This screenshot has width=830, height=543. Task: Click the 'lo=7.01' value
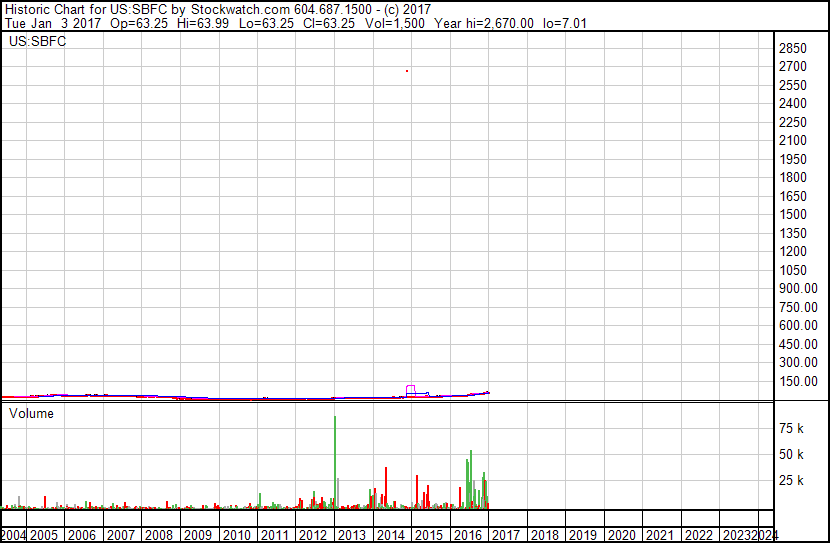565,23
